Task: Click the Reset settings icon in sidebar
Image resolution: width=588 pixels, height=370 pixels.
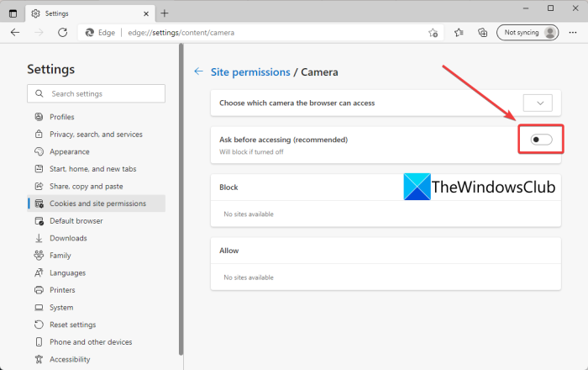Action: coord(39,325)
